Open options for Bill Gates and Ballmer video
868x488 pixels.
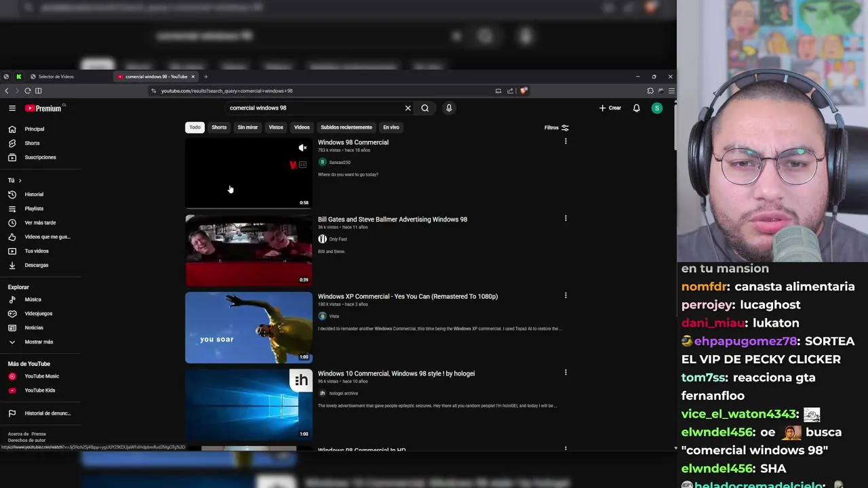coord(566,218)
